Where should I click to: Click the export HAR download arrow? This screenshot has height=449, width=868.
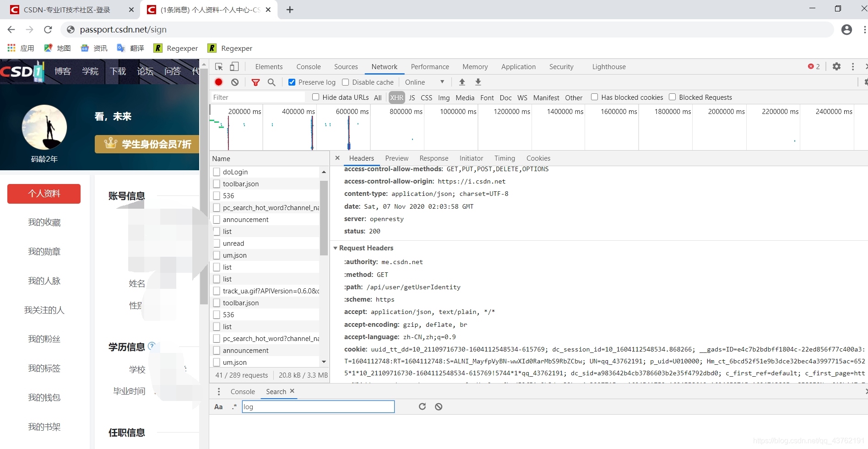point(478,82)
